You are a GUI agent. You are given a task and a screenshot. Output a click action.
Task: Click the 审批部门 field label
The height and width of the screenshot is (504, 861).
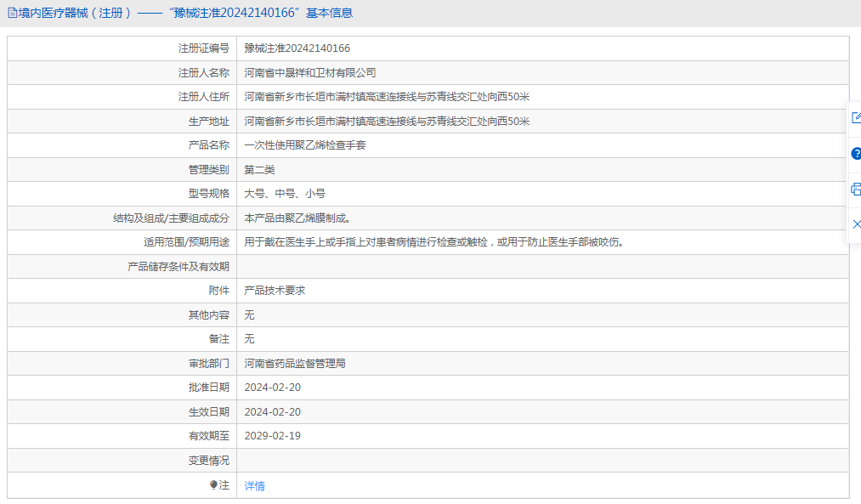[x=208, y=364]
